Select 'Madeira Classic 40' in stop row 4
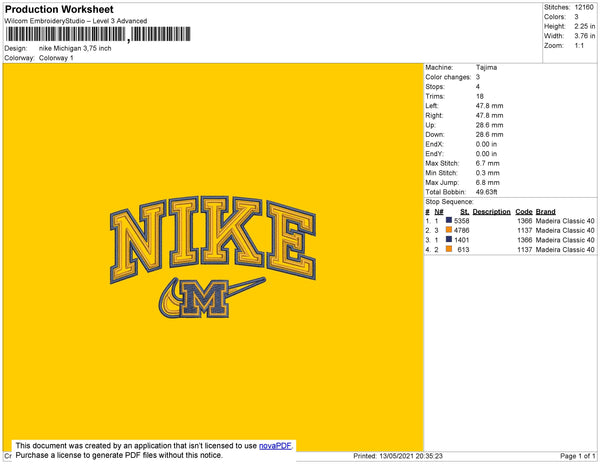Viewport: 600px width, 464px height. (x=565, y=249)
